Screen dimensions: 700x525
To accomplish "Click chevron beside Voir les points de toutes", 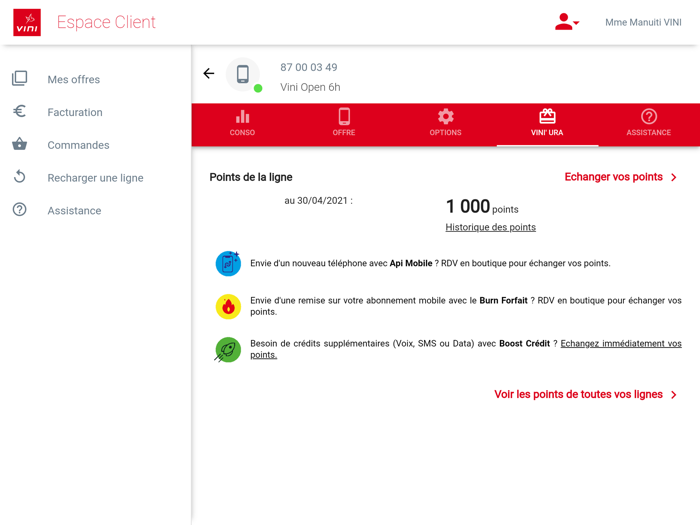I will coord(674,395).
